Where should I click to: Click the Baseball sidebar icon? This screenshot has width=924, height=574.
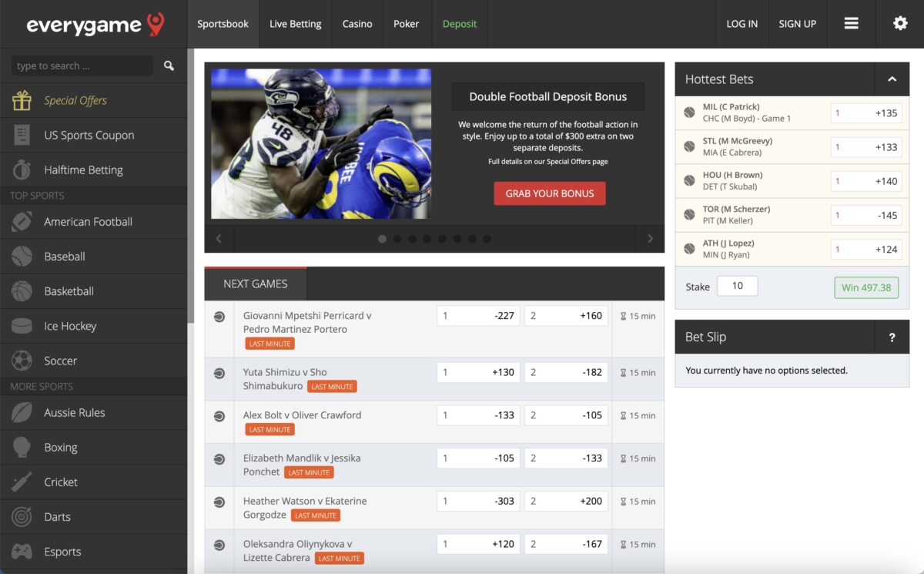click(x=22, y=257)
